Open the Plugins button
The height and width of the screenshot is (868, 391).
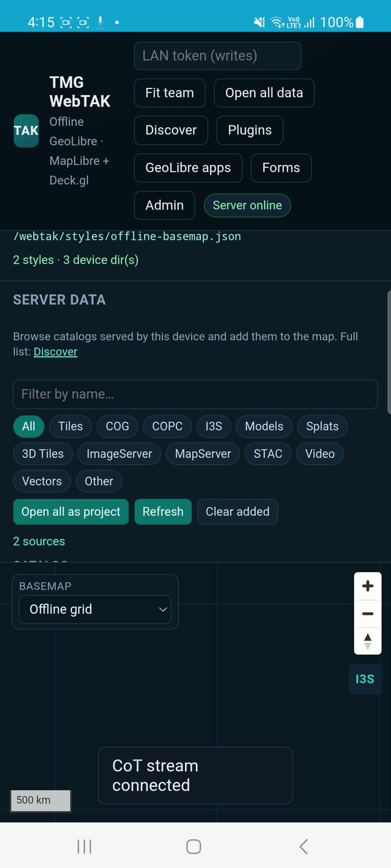(x=250, y=130)
